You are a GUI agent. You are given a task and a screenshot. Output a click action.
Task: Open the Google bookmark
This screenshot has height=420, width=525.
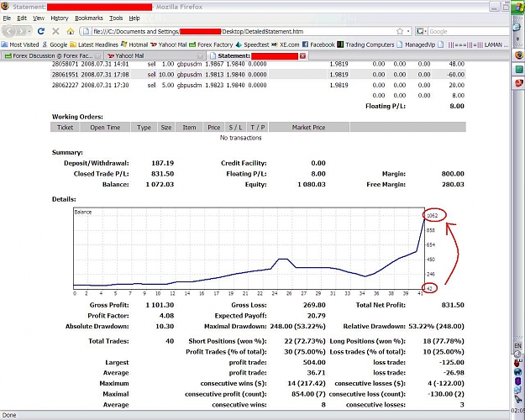click(x=55, y=45)
